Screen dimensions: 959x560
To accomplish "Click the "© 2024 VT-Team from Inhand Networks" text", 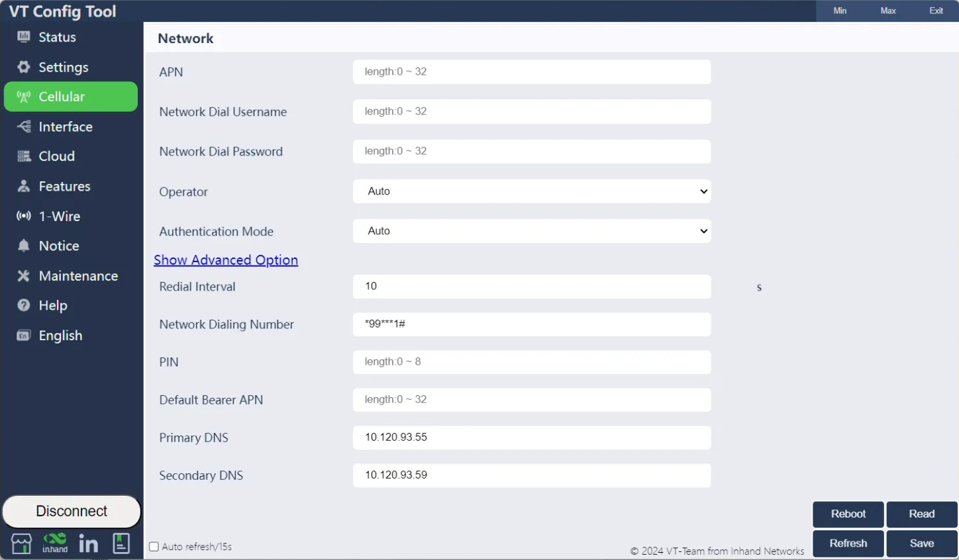I will tap(717, 551).
